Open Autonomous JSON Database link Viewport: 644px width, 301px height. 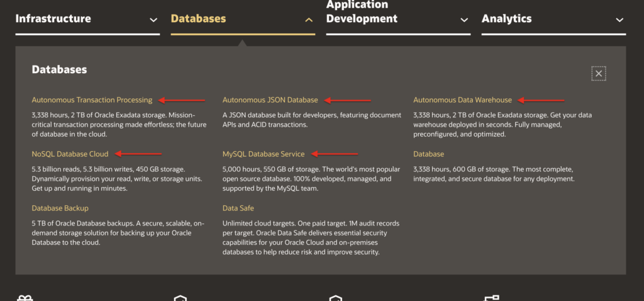(270, 100)
